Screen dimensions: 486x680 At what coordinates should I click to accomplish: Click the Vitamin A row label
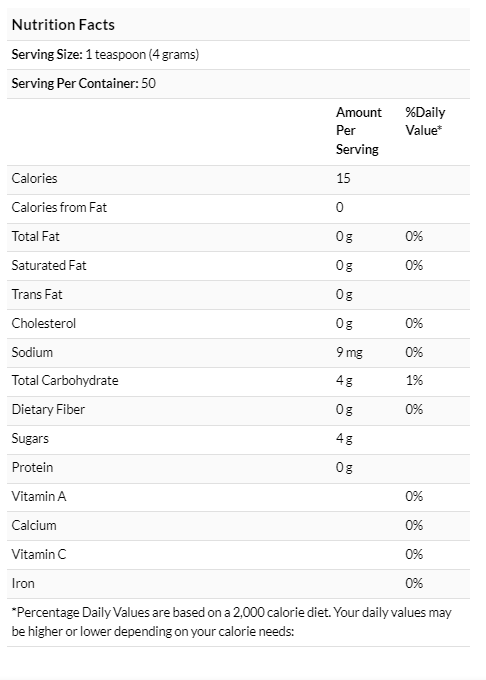tap(39, 496)
